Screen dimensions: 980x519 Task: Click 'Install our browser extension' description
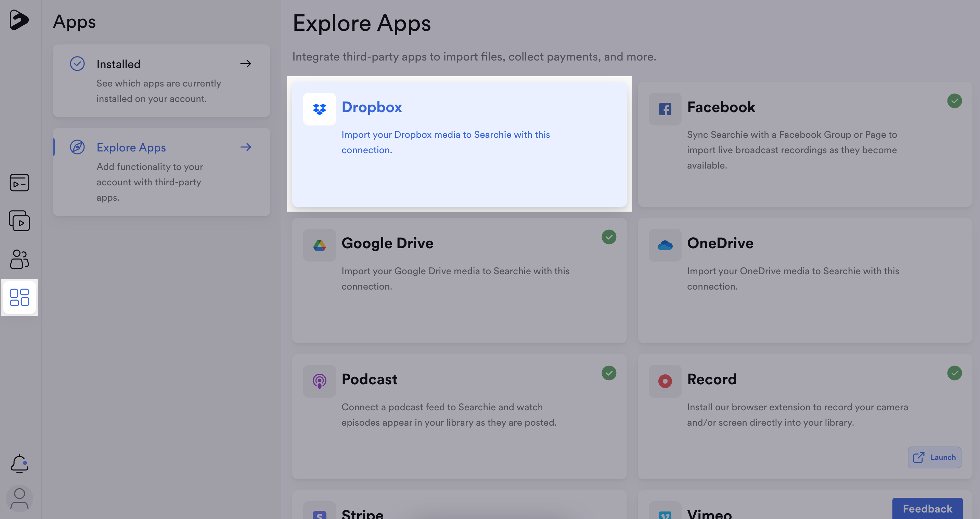click(x=797, y=414)
